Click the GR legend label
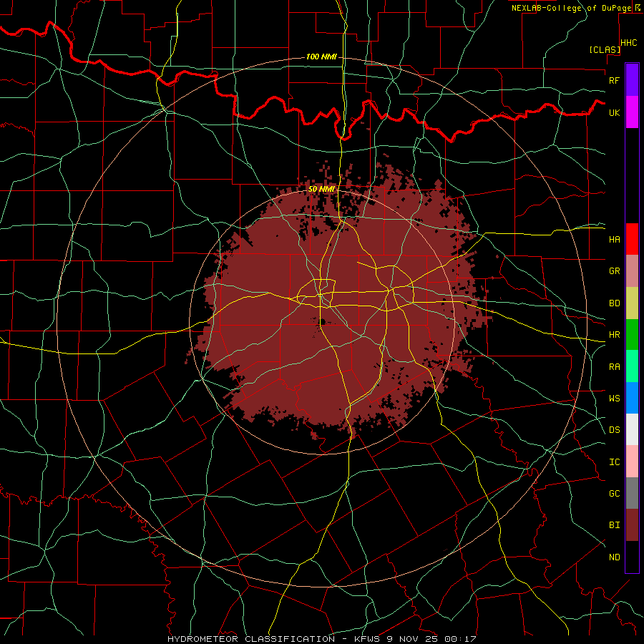Screen dimensions: 644x644 614,271
